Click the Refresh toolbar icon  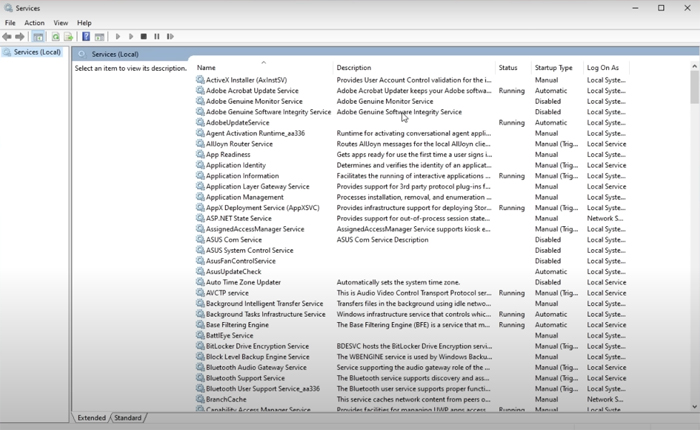[x=56, y=37]
